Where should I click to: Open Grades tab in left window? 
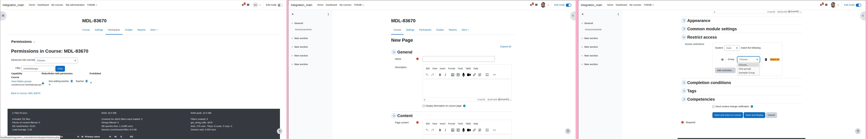(129, 30)
